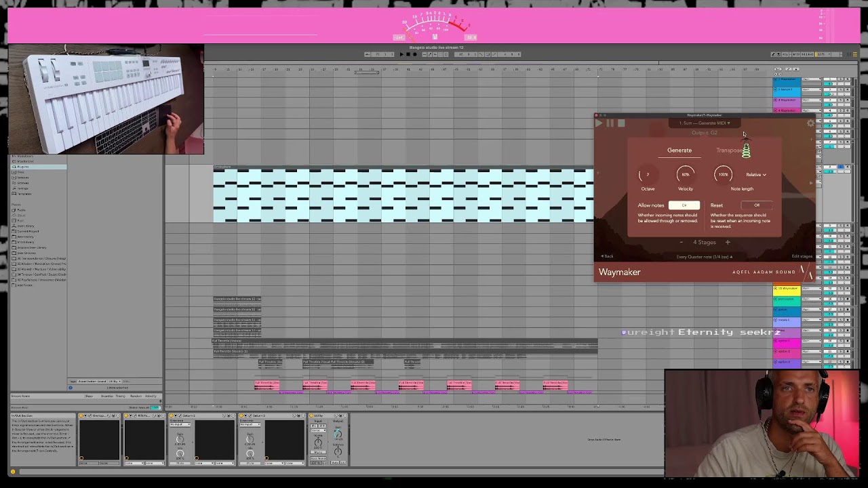Viewport: 868px width, 488px height.
Task: Click the Aqeel Aadam Sound logo icon
Action: pos(806,272)
